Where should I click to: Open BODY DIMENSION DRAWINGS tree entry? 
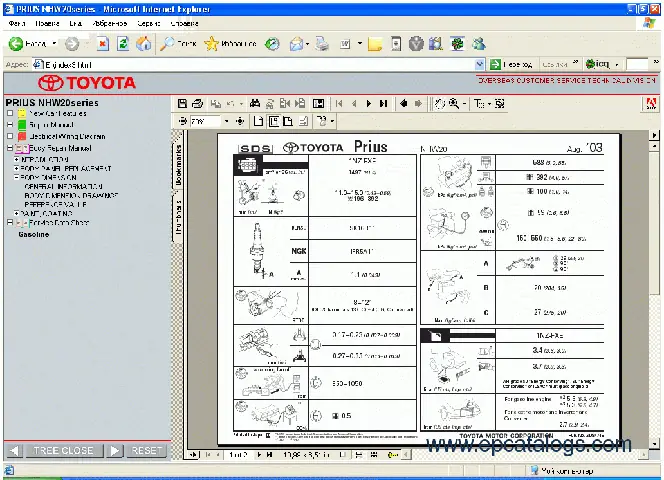pyautogui.click(x=71, y=195)
